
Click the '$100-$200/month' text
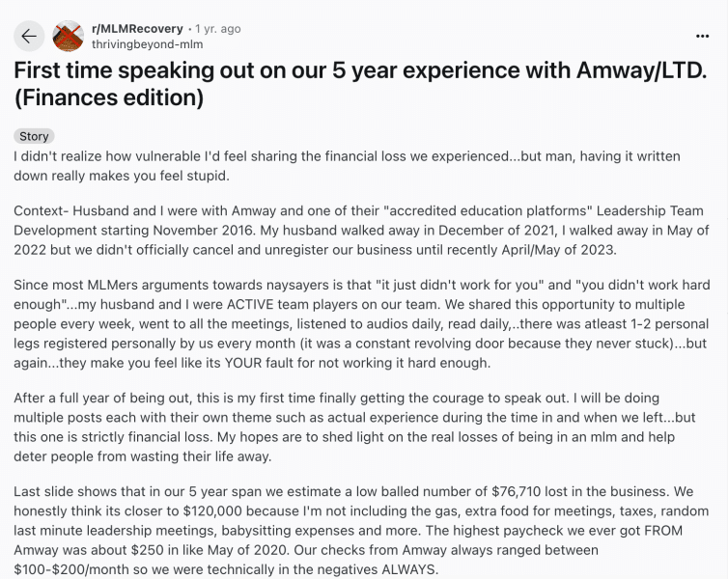[71, 569]
